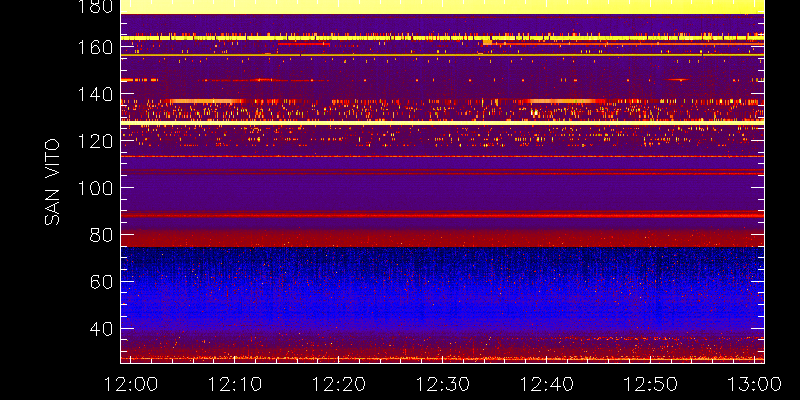Screen dimensions: 800x400
Task: Click the 12:50 time axis label
Action: [x=651, y=384]
